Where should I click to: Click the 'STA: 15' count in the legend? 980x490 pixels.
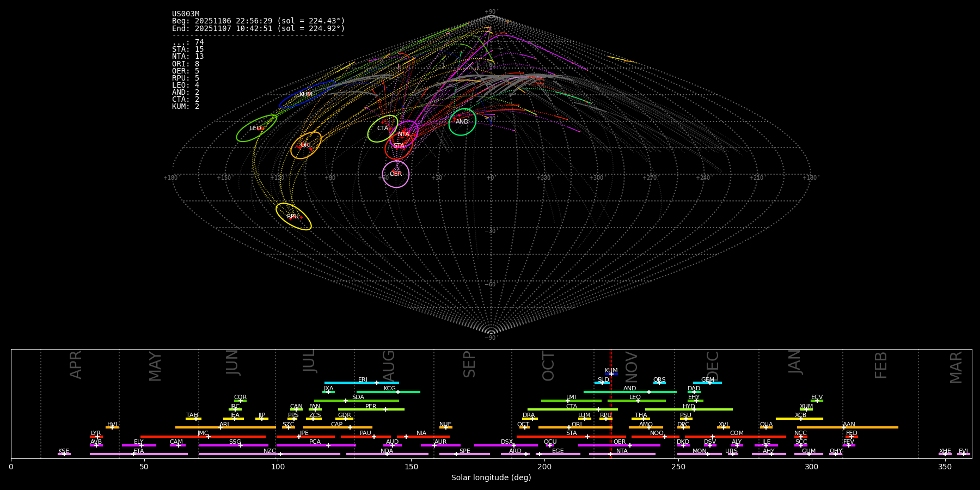click(188, 50)
